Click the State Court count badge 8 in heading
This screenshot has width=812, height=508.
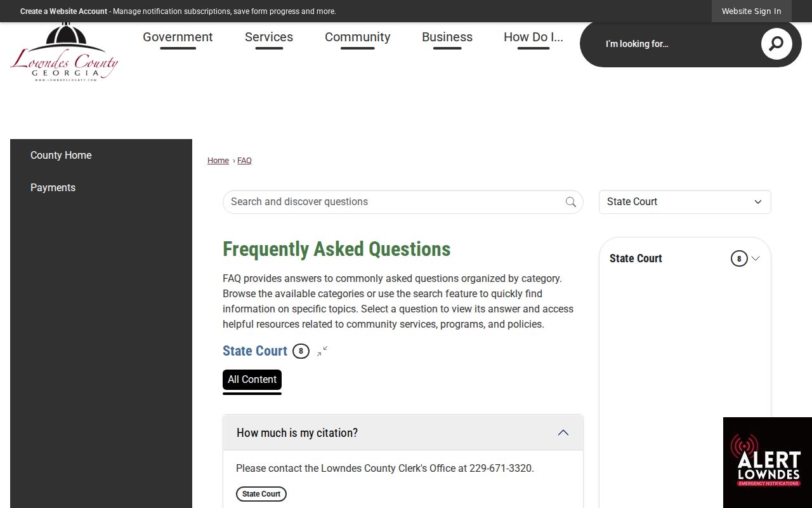click(x=301, y=351)
